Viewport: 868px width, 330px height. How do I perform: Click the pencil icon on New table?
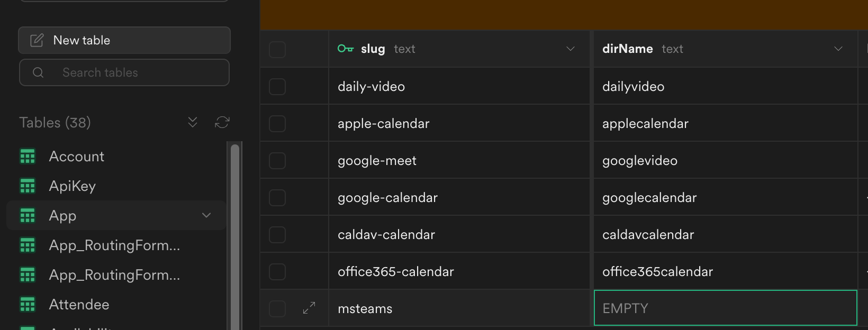(35, 40)
